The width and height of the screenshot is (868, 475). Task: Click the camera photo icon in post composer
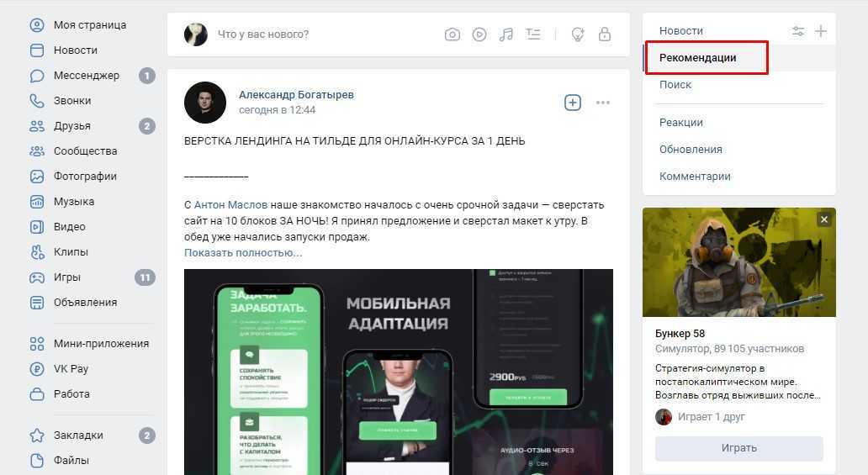(453, 34)
